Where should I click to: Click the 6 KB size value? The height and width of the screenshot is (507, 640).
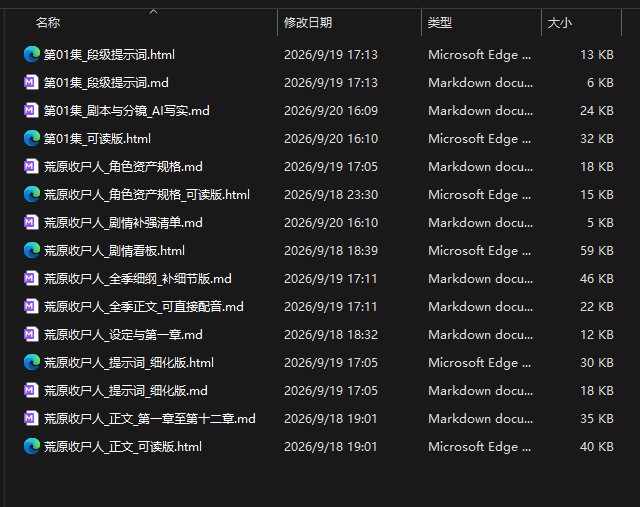(600, 82)
